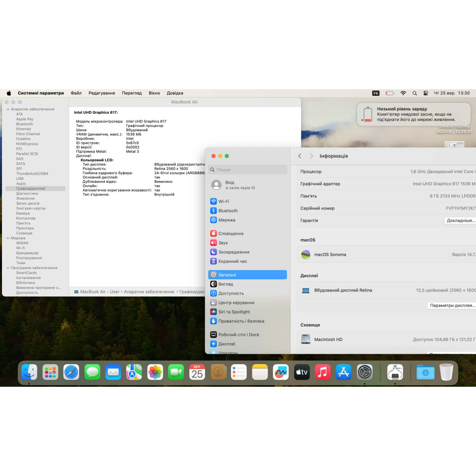Viewport: 476px width, 476px height.
Task: Open the Вікно menu
Action: pyautogui.click(x=154, y=93)
